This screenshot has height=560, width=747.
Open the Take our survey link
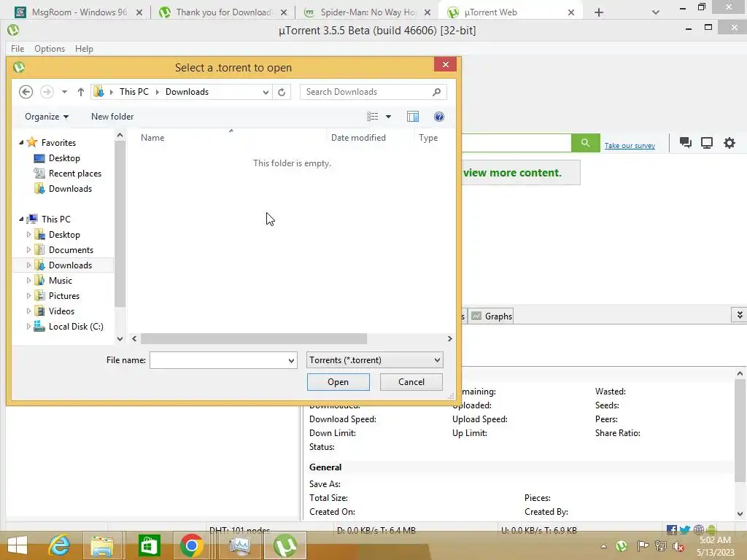pyautogui.click(x=630, y=146)
